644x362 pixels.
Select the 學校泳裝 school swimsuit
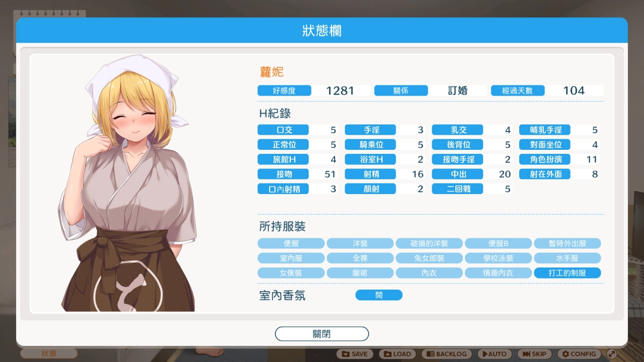[x=499, y=258]
